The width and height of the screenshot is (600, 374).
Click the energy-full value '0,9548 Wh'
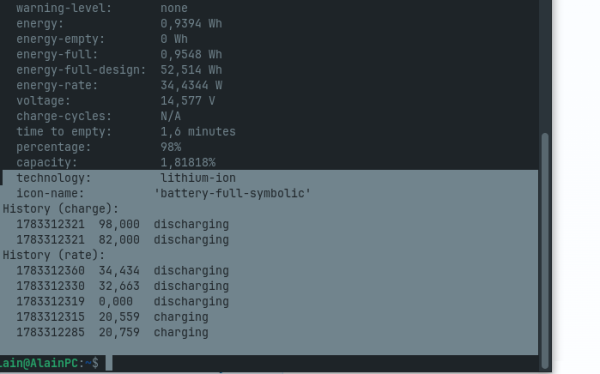[191, 54]
